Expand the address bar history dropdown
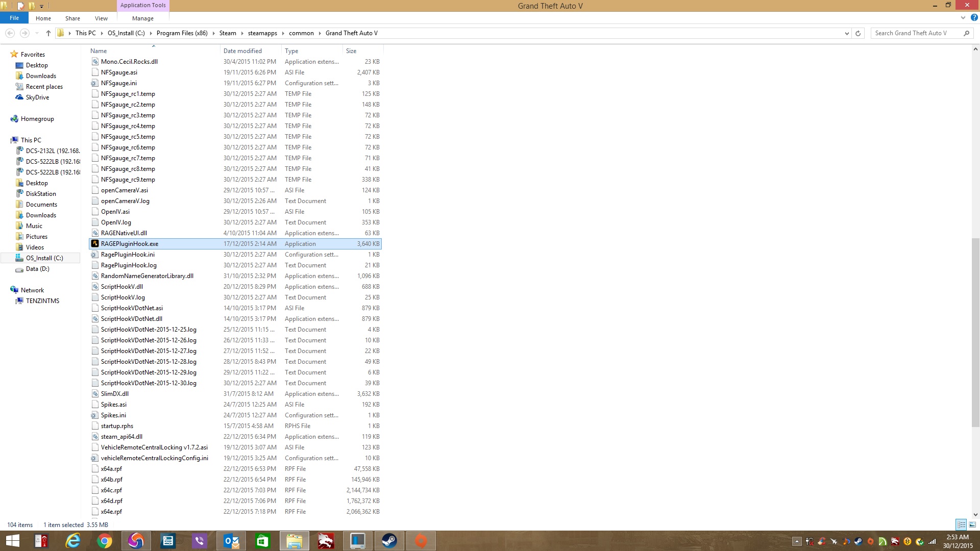980x551 pixels. pos(847,33)
